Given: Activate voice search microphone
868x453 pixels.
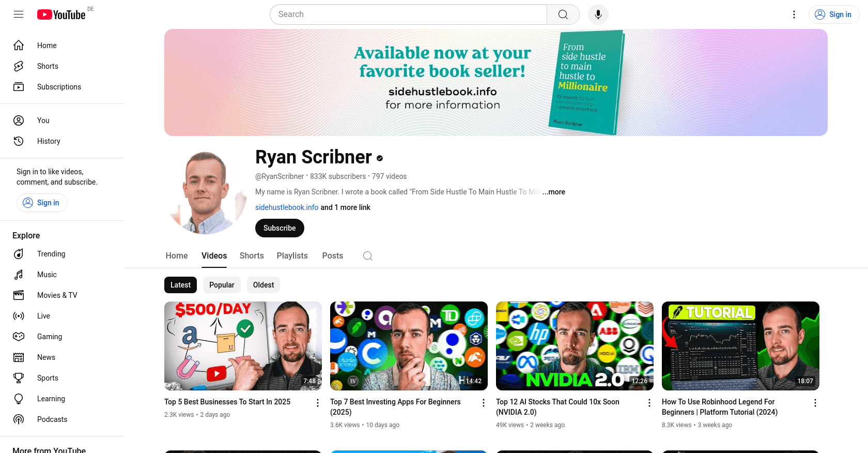Looking at the screenshot, I should [598, 14].
